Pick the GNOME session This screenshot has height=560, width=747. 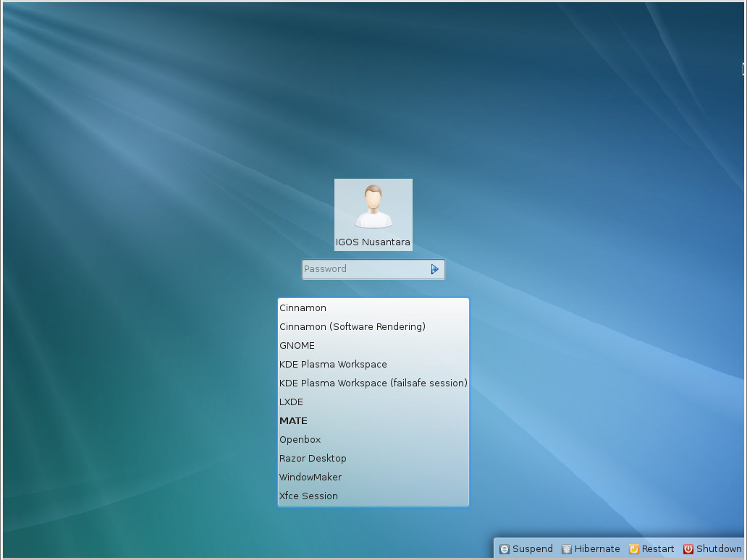point(373,345)
